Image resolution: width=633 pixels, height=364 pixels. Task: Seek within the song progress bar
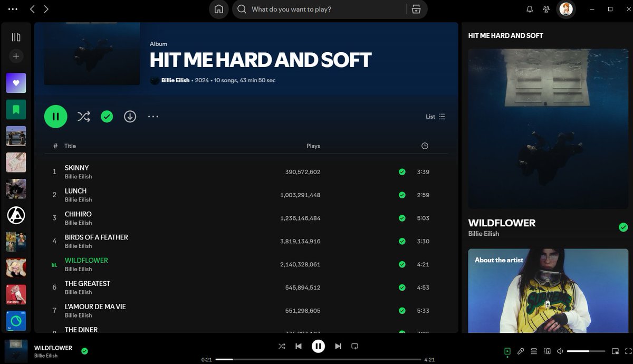tap(318, 360)
